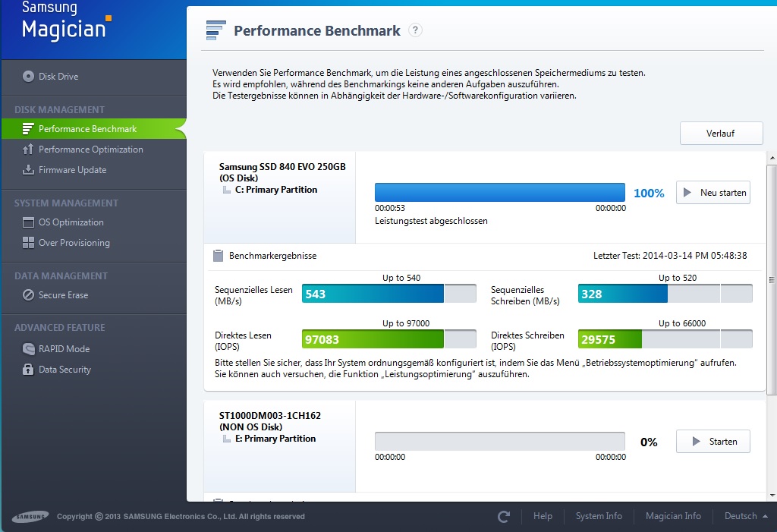
Task: Click the Samsung Magician title logo
Action: [67, 20]
